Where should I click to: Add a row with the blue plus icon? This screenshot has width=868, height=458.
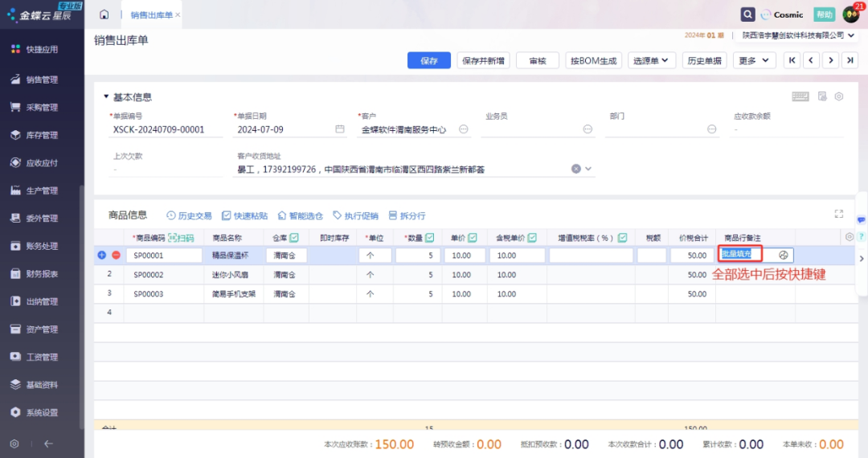102,255
